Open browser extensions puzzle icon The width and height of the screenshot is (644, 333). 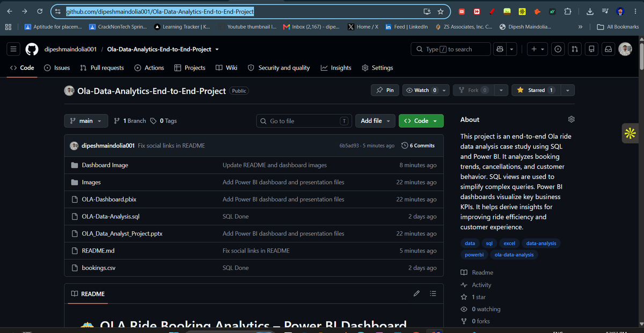click(568, 11)
